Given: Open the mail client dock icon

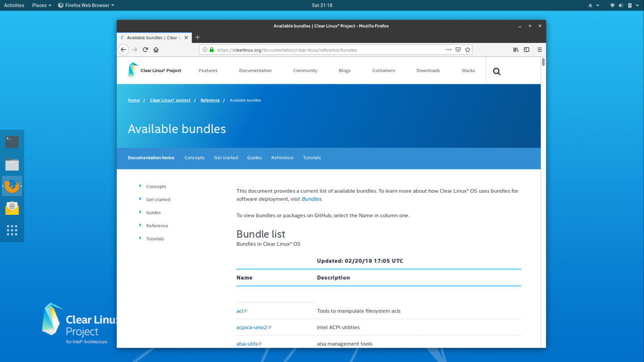Looking at the screenshot, I should click(12, 208).
